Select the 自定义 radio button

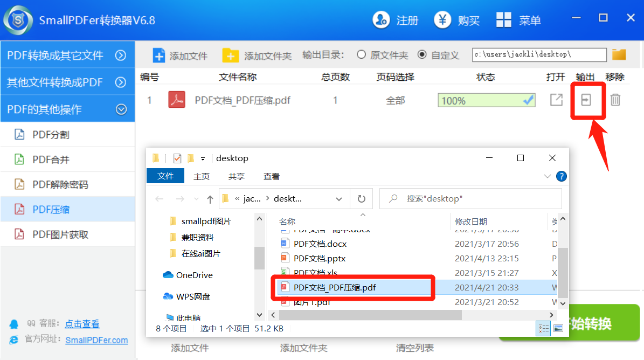[422, 55]
